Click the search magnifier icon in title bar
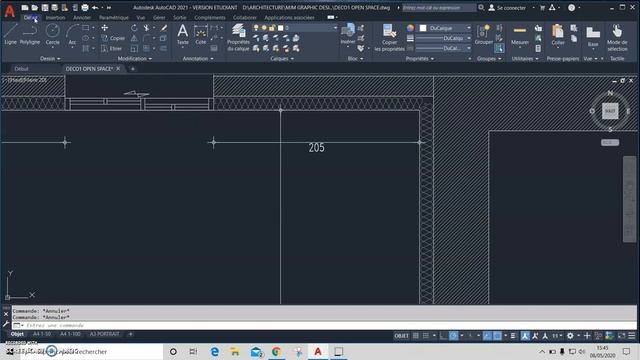Screen dimensions: 640x360 481,7
